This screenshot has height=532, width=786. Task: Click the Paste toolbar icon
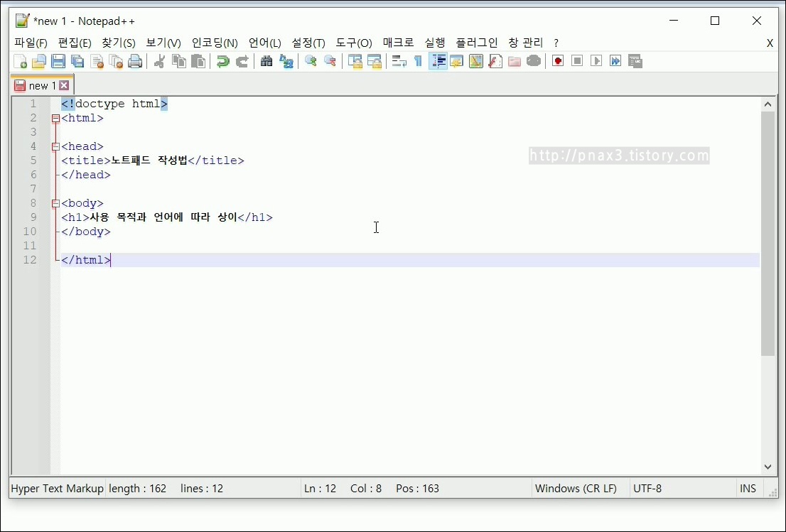[198, 61]
